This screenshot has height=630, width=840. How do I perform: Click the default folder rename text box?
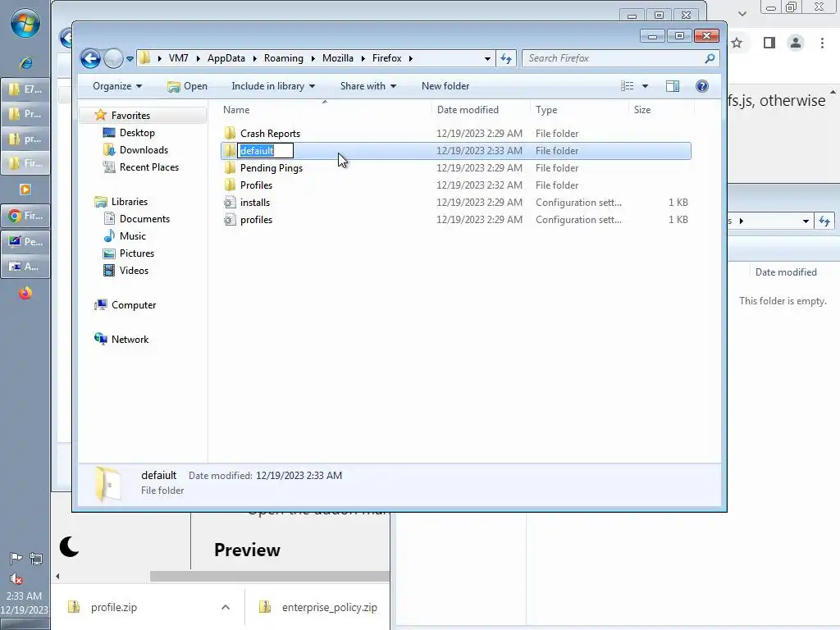(266, 151)
